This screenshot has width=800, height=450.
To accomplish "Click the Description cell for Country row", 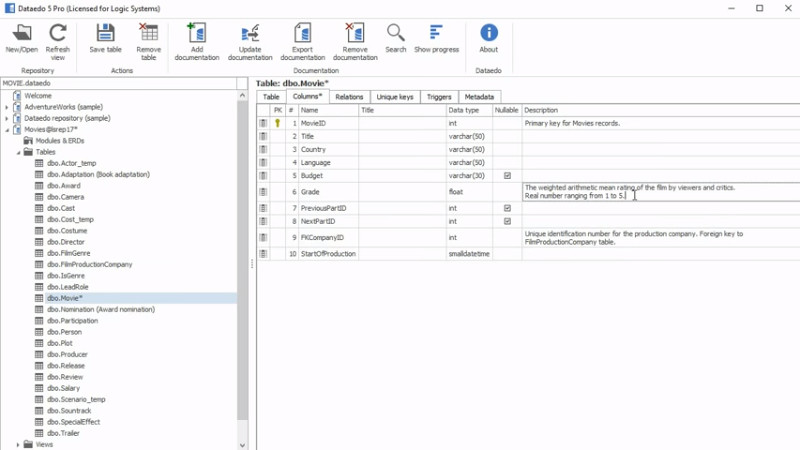I will click(x=661, y=149).
